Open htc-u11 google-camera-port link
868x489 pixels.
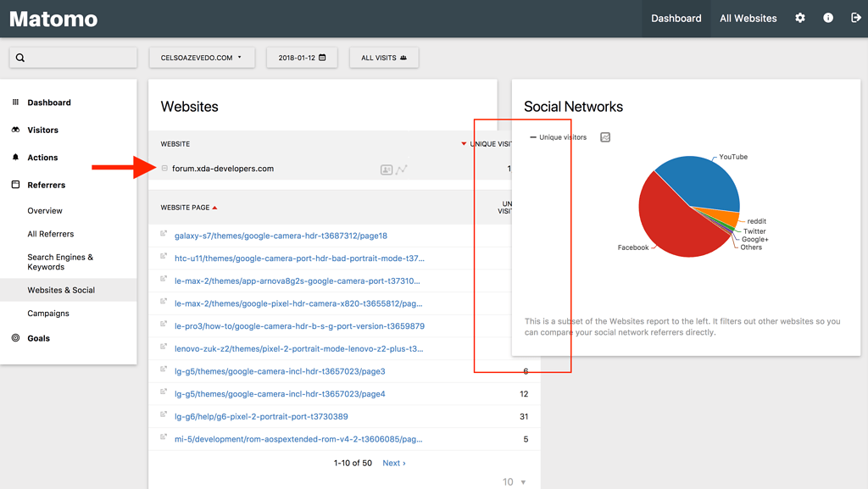(x=299, y=258)
